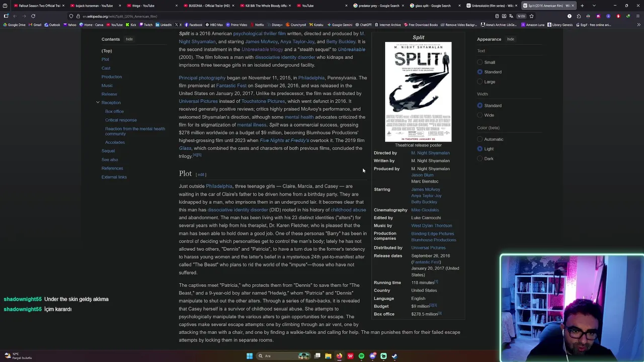This screenshot has width=644, height=362.
Task: Open Blinding Edge Pictures link
Action: (x=433, y=234)
